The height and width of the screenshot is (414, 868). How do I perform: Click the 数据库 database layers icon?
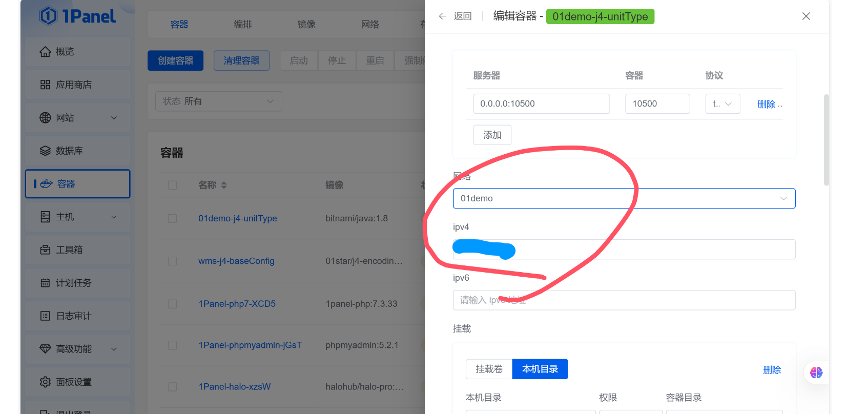(x=45, y=151)
